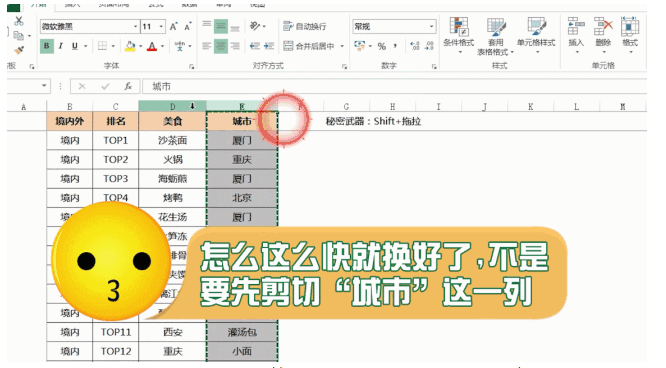Image resolution: width=666 pixels, height=368 pixels.
Task: Click formula bar containing 城市
Action: click(x=394, y=87)
